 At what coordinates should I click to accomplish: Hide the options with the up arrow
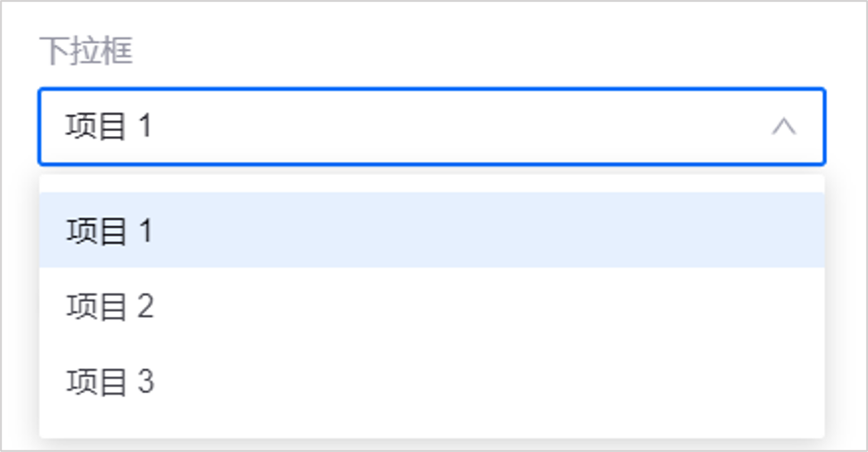point(783,127)
